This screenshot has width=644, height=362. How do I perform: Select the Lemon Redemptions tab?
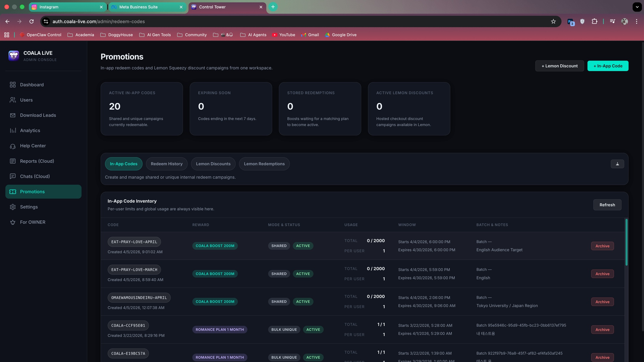(x=264, y=164)
